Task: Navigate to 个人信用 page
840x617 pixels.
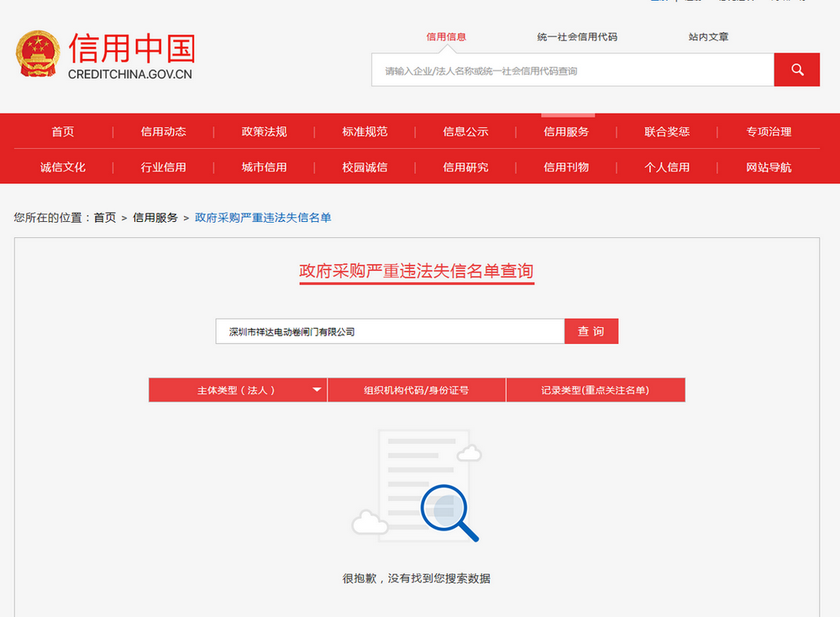Action: [x=667, y=167]
